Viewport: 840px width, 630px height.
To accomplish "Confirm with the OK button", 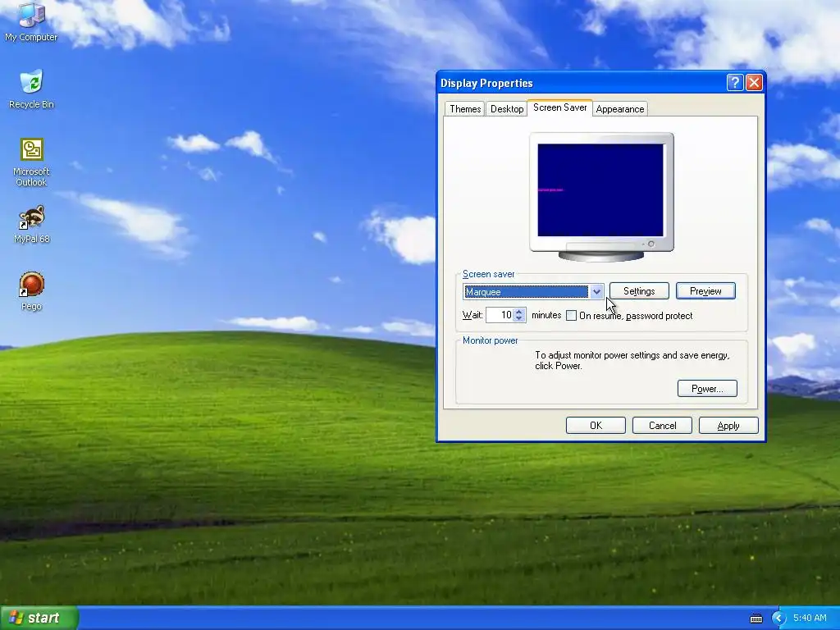I will coord(596,426).
